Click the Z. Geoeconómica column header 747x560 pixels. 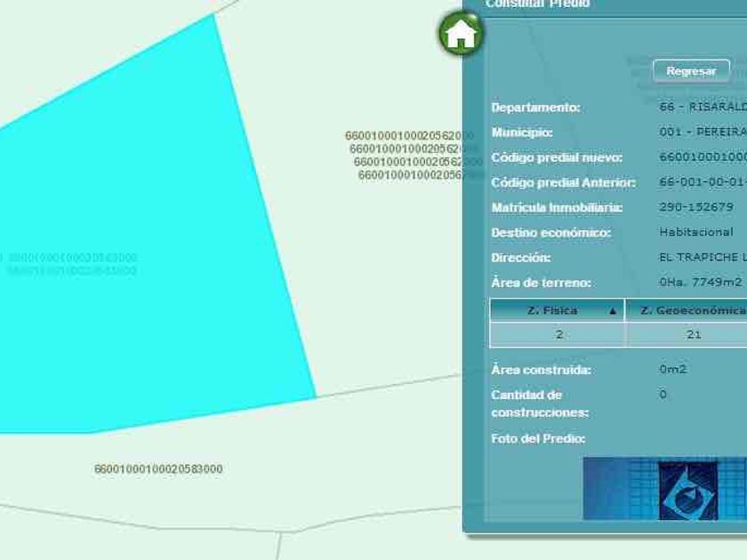[687, 310]
